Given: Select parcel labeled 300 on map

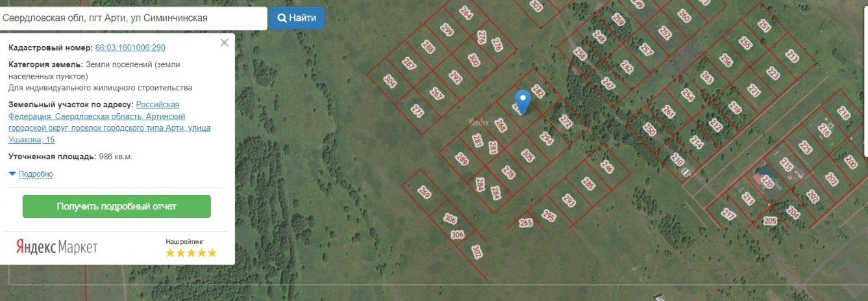Looking at the screenshot, I should pos(474,60).
